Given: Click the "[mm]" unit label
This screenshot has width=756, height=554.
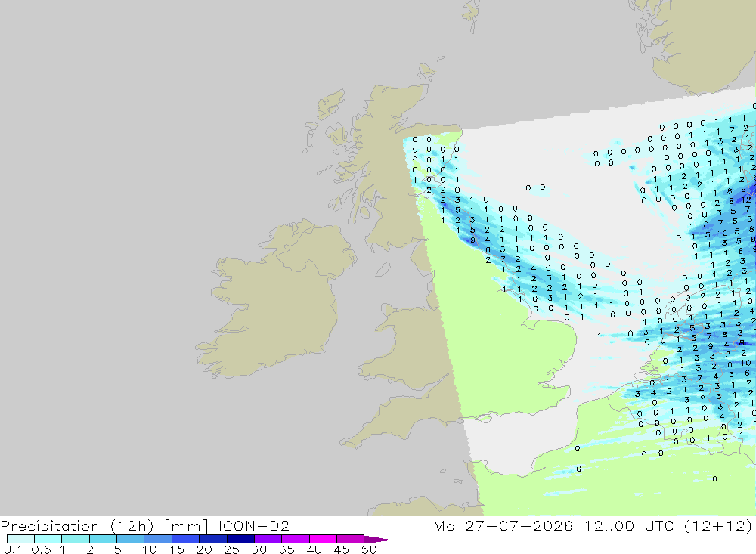Looking at the screenshot, I should tap(186, 526).
